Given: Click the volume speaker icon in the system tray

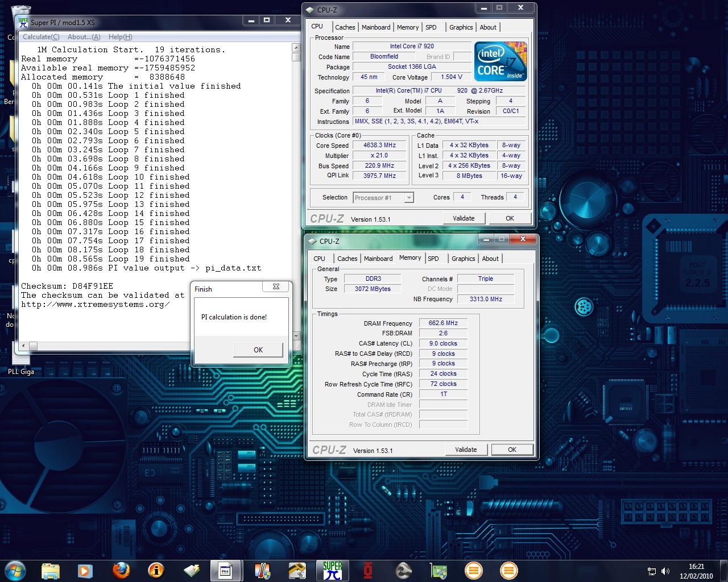Looking at the screenshot, I should (664, 571).
